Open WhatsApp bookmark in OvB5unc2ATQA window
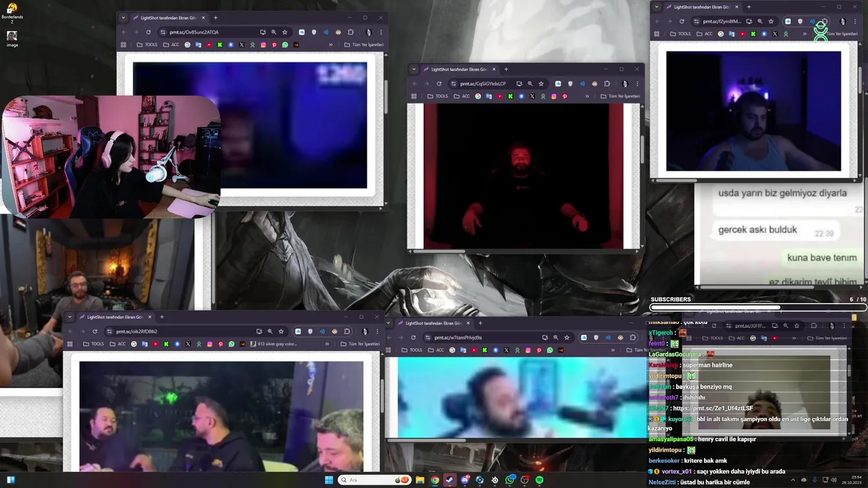The image size is (868, 488). pos(285,45)
